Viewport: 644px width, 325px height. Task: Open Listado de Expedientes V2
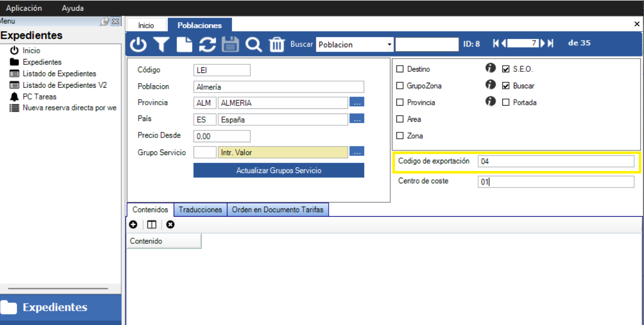pyautogui.click(x=65, y=85)
